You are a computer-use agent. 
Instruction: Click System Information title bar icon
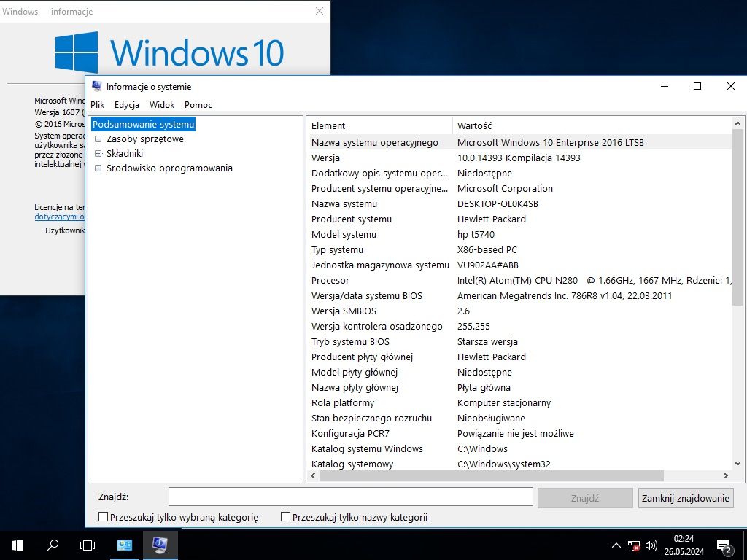97,86
